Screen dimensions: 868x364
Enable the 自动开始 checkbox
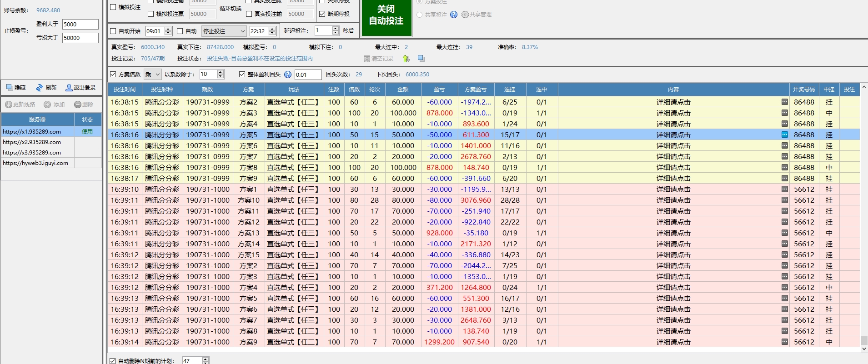pyautogui.click(x=113, y=31)
